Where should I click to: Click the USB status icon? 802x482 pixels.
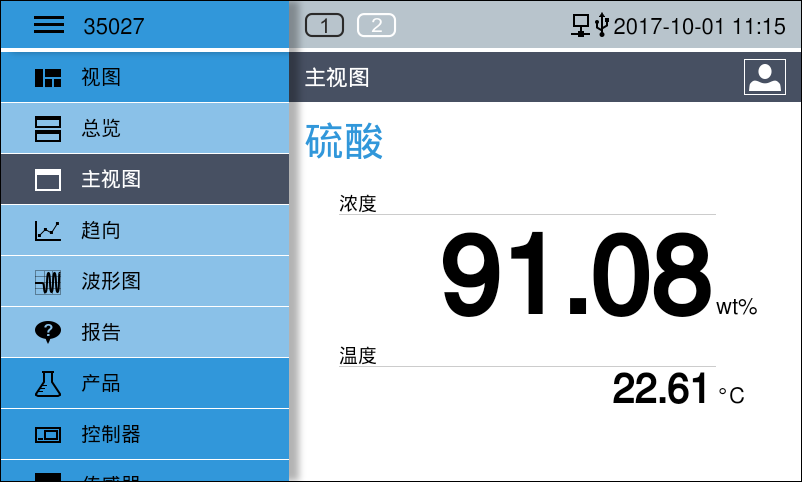601,26
